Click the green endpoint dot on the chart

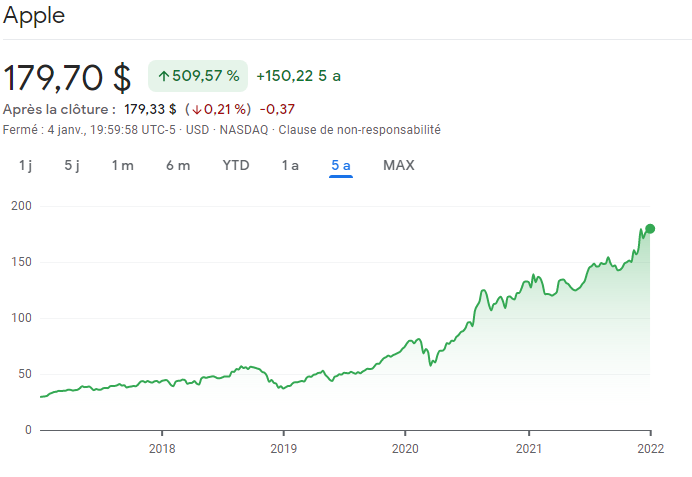[x=650, y=229]
